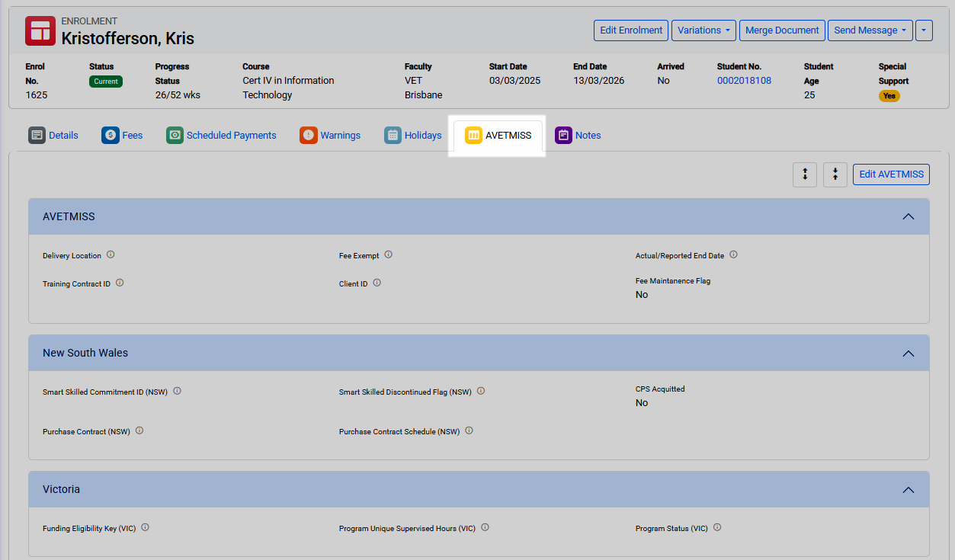Open the Scheduled Payments tab

pos(221,136)
